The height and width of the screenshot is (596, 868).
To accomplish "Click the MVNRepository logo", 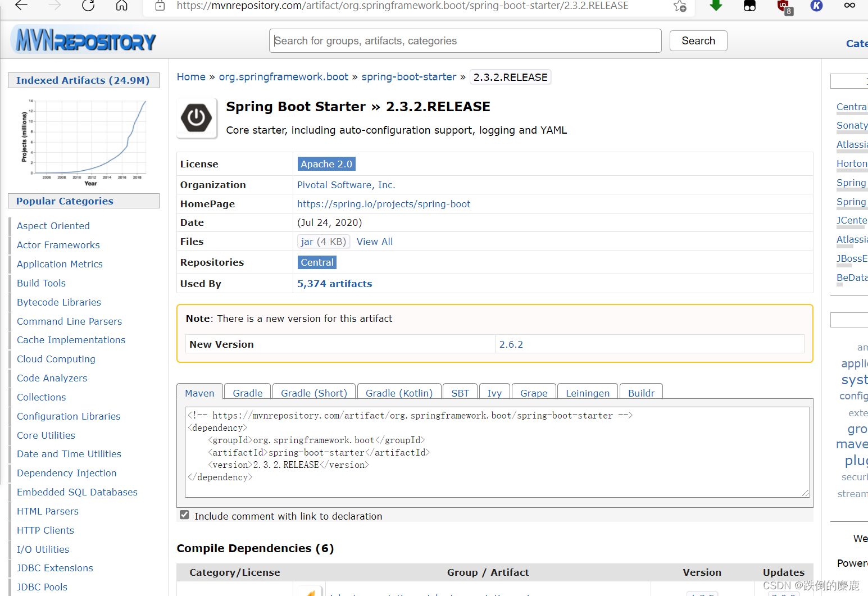I will [84, 40].
